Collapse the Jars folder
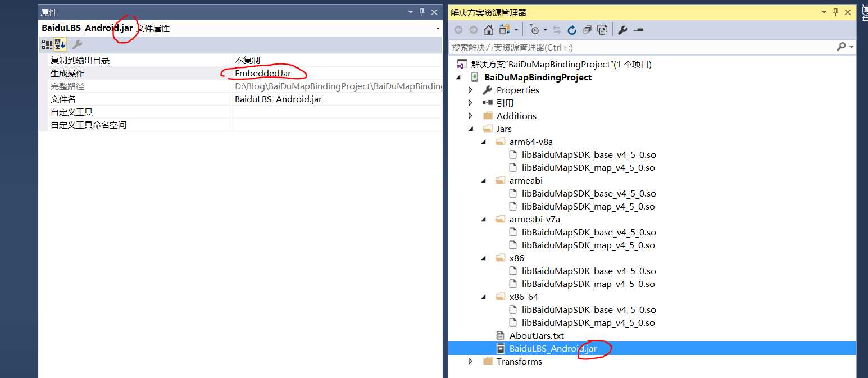The image size is (868, 378). (472, 129)
